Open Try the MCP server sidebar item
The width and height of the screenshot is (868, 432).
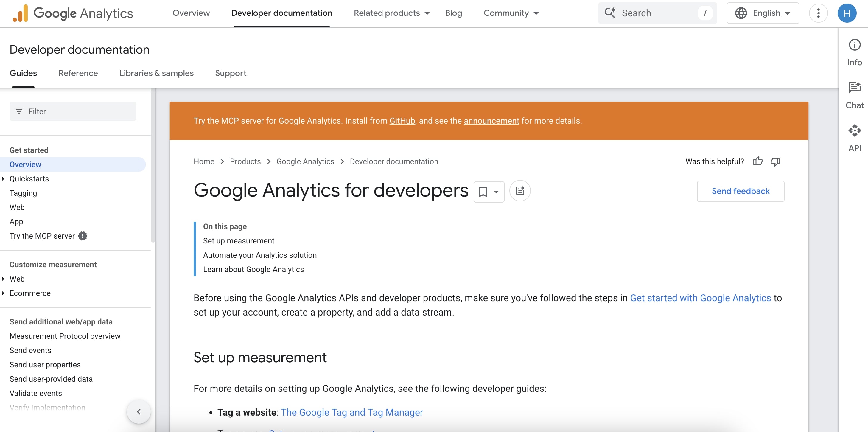tap(42, 236)
